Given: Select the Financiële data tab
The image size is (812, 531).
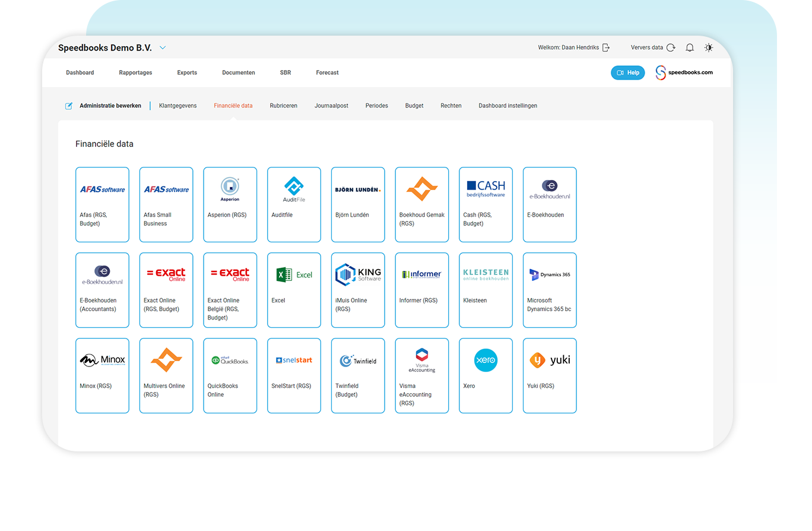Looking at the screenshot, I should click(x=233, y=106).
